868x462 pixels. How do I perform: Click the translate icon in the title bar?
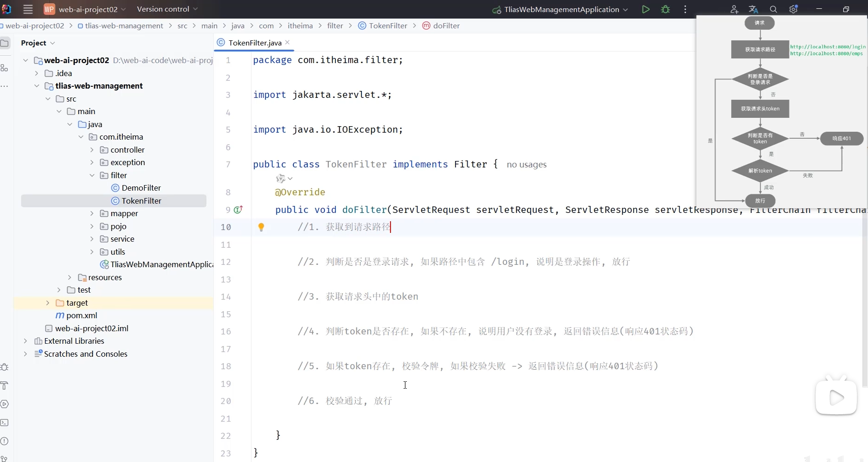point(753,9)
